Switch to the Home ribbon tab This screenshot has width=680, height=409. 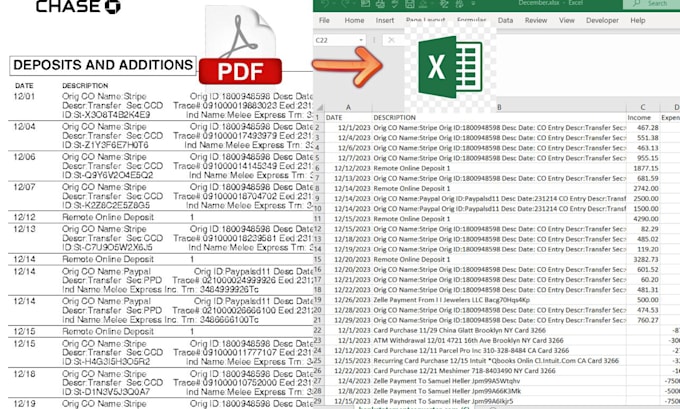354,20
